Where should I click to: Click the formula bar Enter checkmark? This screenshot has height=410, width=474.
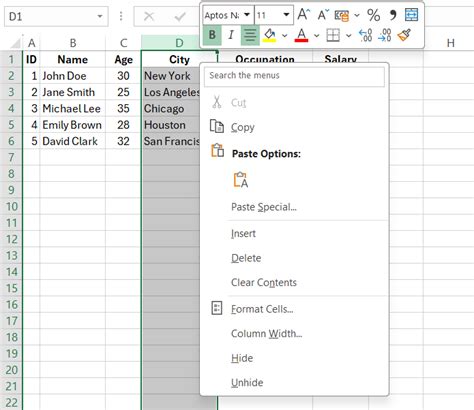(x=180, y=16)
